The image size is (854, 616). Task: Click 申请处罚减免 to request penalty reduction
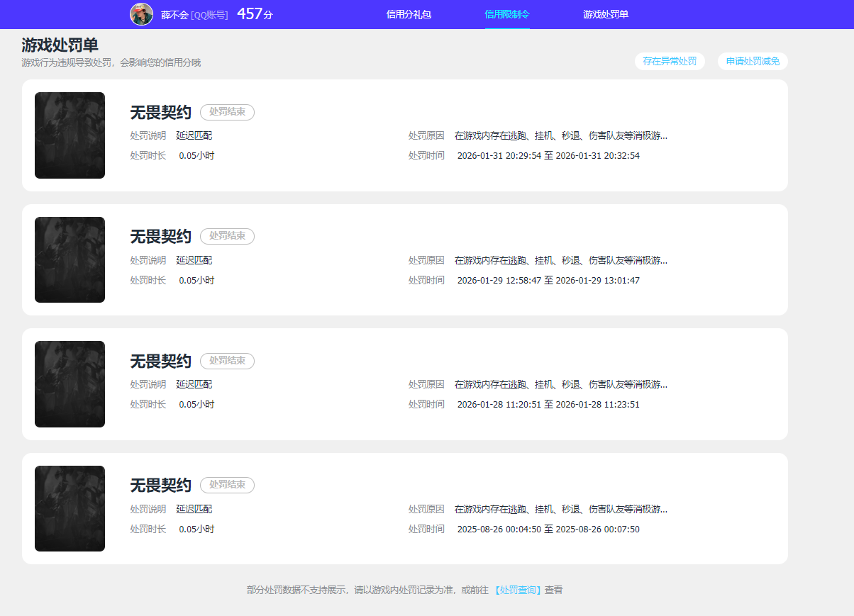753,62
